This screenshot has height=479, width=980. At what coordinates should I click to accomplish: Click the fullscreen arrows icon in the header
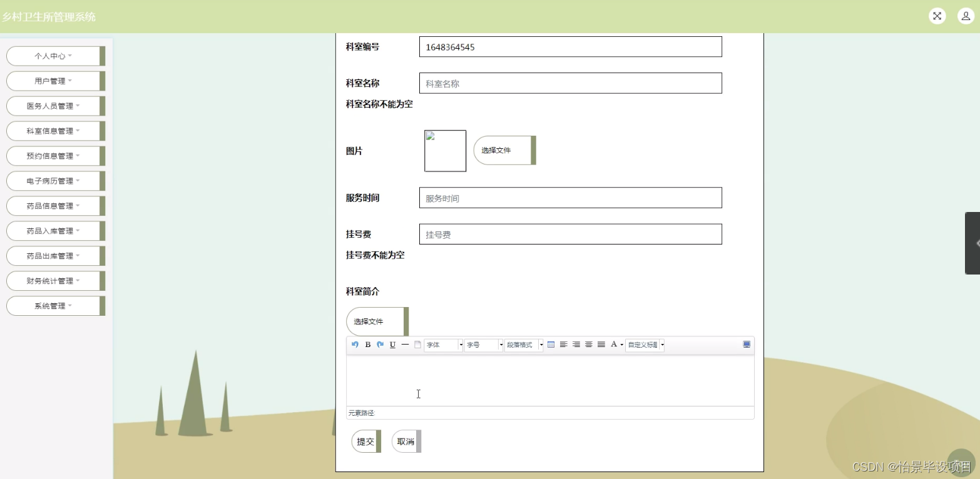pos(937,16)
